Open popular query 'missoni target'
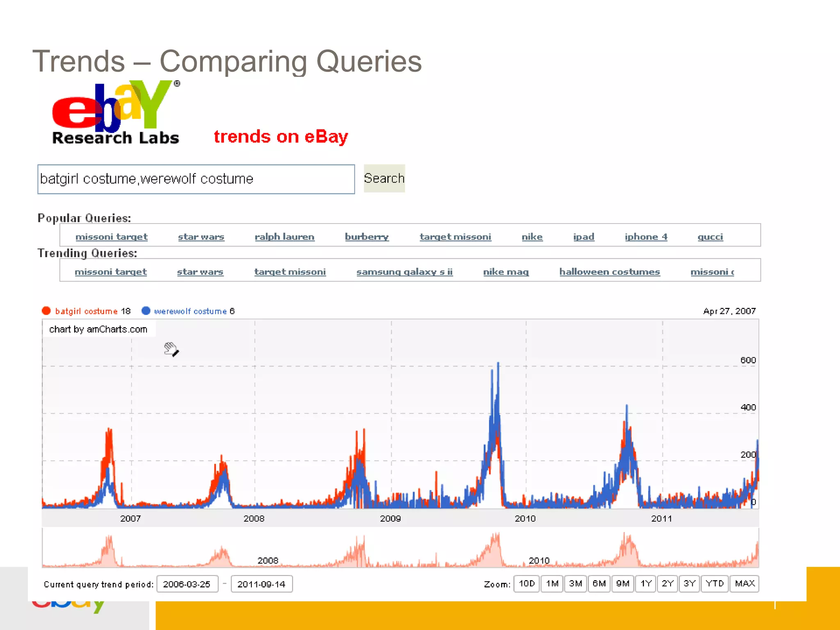This screenshot has height=630, width=840. coord(111,237)
